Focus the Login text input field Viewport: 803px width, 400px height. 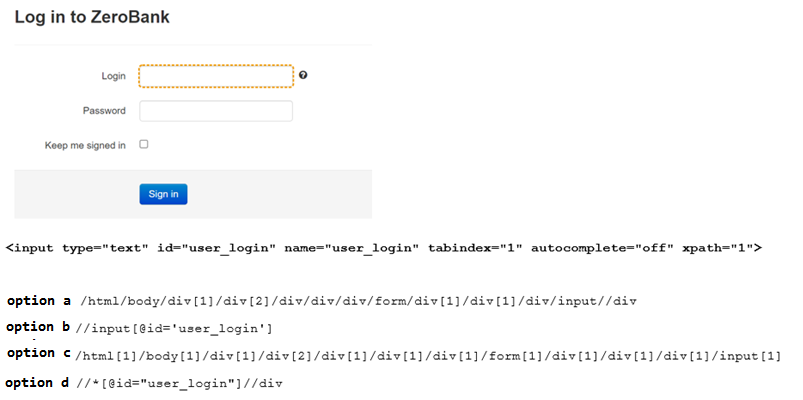pyautogui.click(x=216, y=76)
